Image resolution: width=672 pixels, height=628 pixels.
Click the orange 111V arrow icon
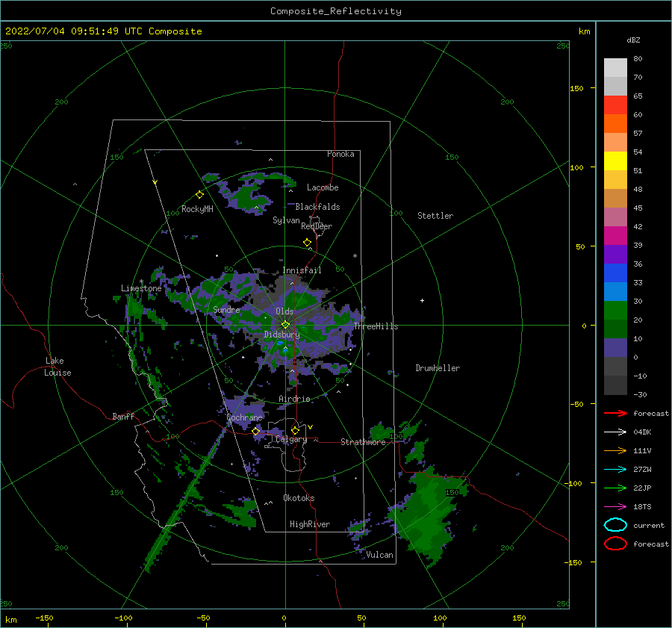pos(615,450)
